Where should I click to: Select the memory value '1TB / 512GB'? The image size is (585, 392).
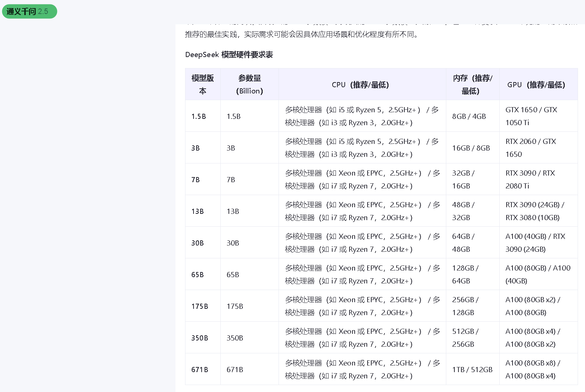pyautogui.click(x=472, y=370)
